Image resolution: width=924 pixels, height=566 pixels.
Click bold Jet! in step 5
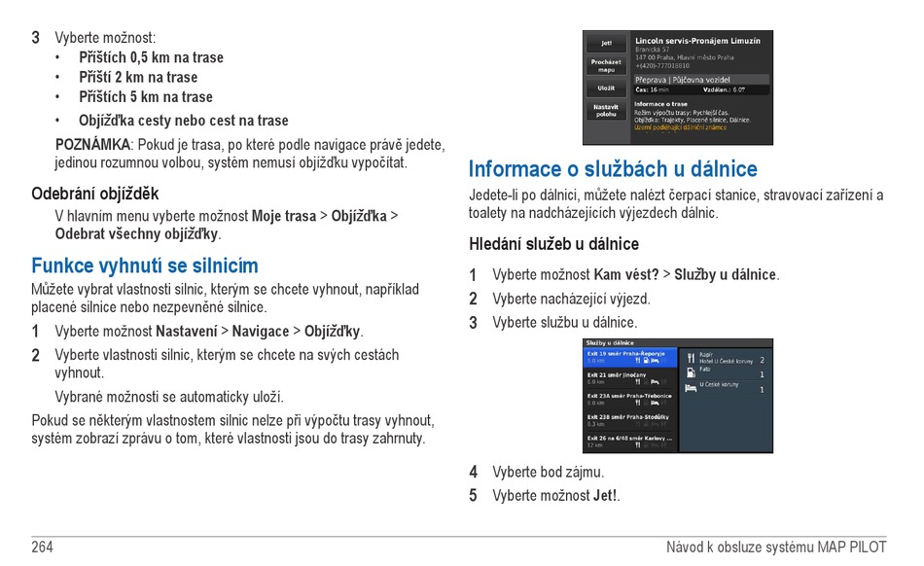coord(605,495)
